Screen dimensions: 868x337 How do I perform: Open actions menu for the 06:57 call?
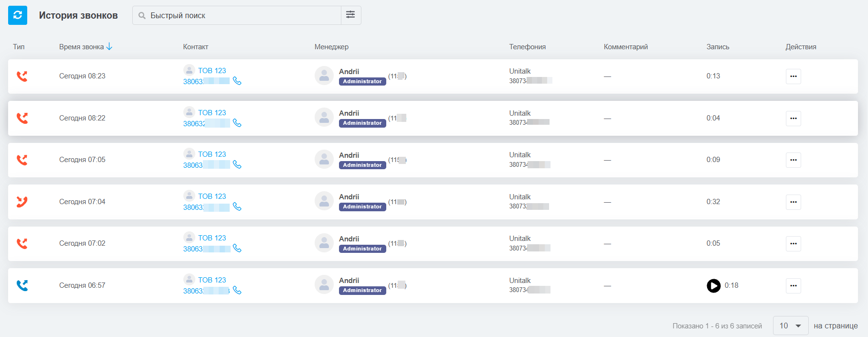[793, 286]
